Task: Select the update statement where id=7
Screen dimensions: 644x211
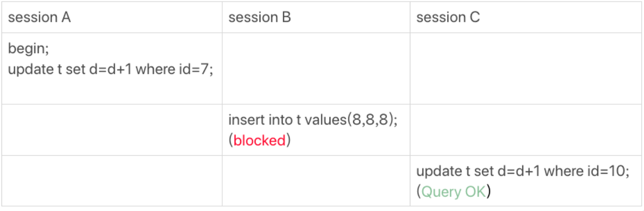Action: 111,69
